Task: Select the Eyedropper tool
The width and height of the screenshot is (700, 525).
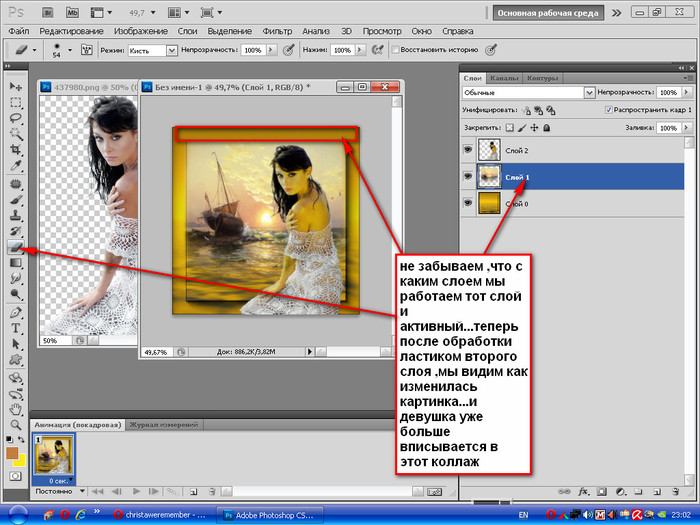Action: [16, 165]
